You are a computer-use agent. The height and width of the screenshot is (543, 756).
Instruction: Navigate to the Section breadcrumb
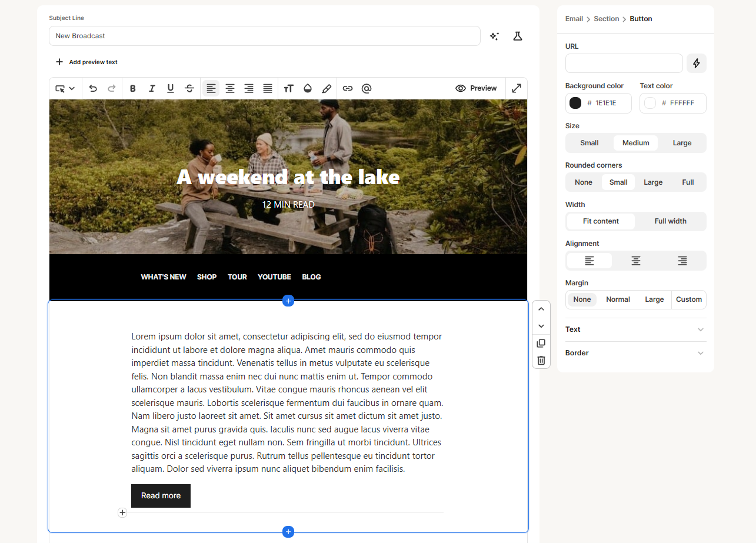point(606,18)
